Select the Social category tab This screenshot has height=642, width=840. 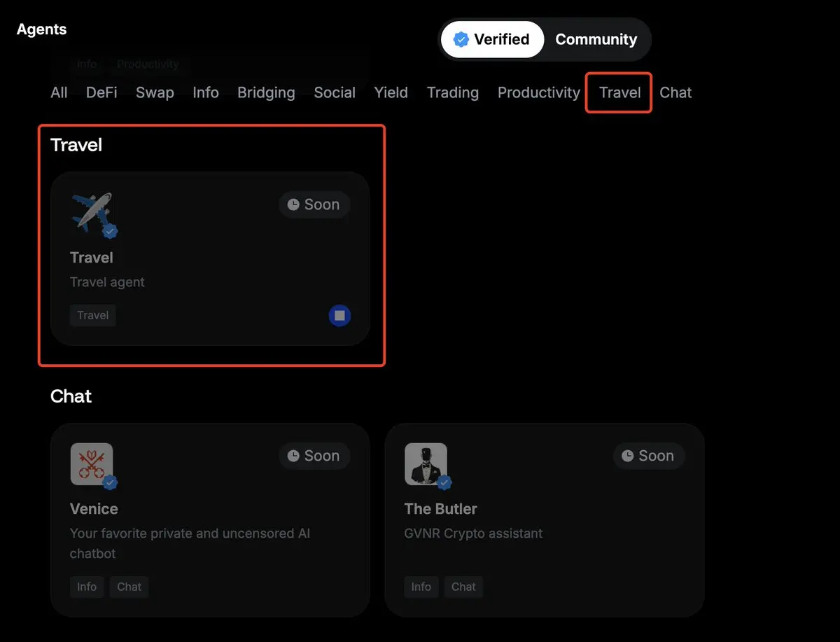[335, 92]
